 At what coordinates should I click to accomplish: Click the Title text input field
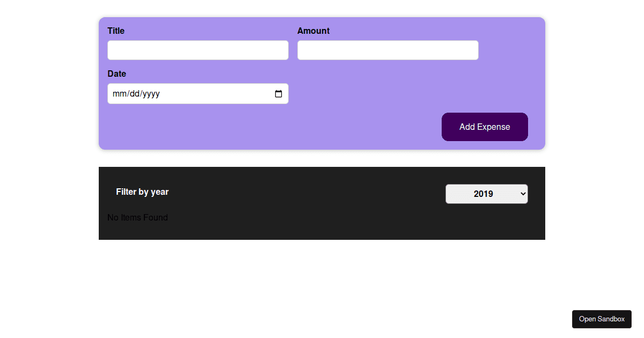click(x=197, y=50)
